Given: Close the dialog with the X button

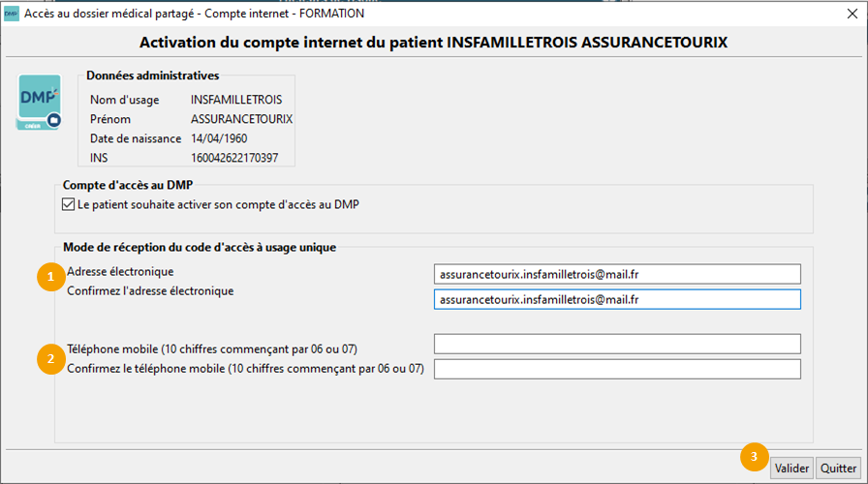Looking at the screenshot, I should tap(845, 14).
